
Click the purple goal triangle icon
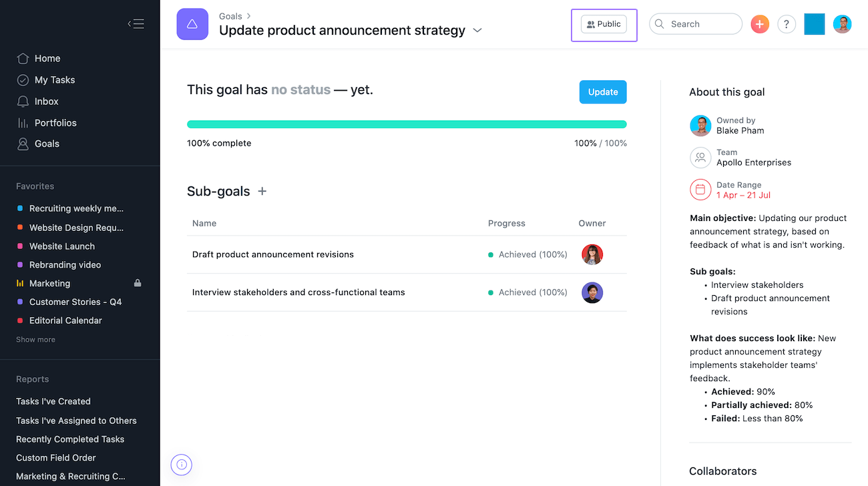tap(192, 25)
